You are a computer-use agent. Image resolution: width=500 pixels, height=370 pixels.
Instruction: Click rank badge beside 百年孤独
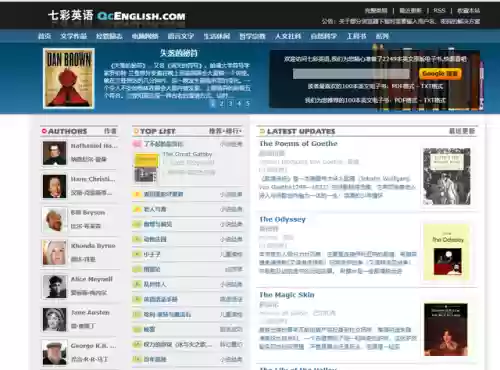click(x=137, y=359)
